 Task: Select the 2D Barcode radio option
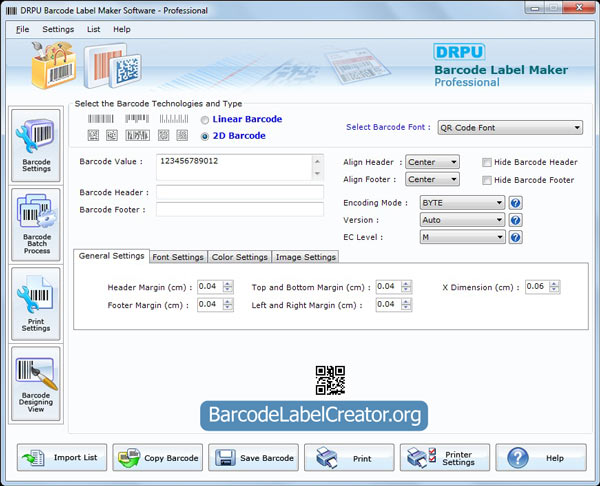tap(205, 137)
